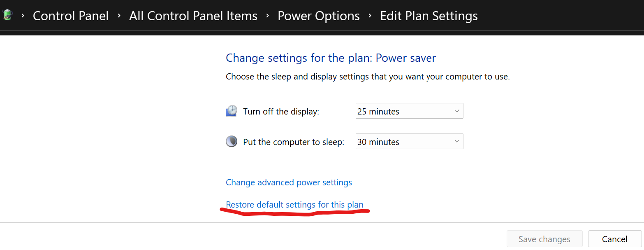The height and width of the screenshot is (250, 644).
Task: Click the breadcrumb separator after Control Panel
Action: 119,16
